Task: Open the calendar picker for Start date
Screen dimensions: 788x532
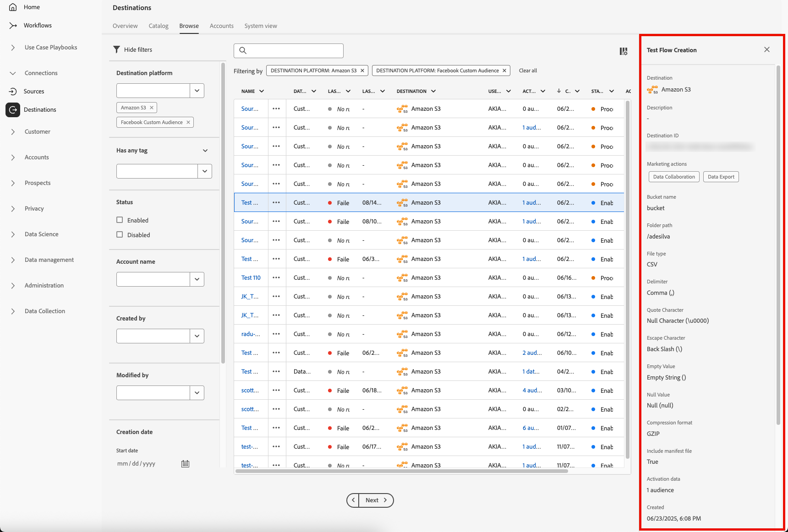Action: [185, 464]
